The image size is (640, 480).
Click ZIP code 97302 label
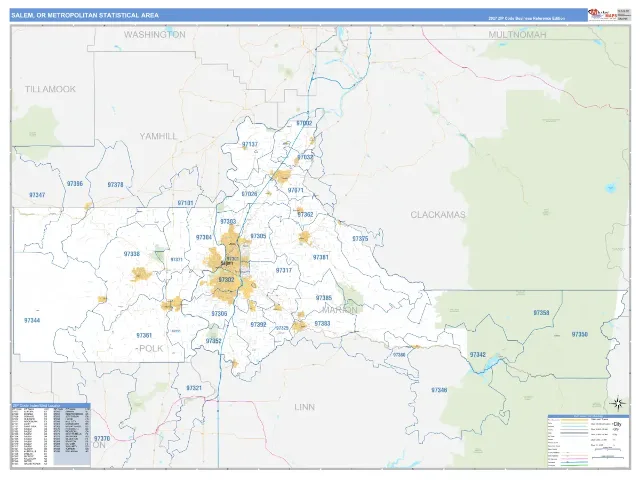(226, 280)
